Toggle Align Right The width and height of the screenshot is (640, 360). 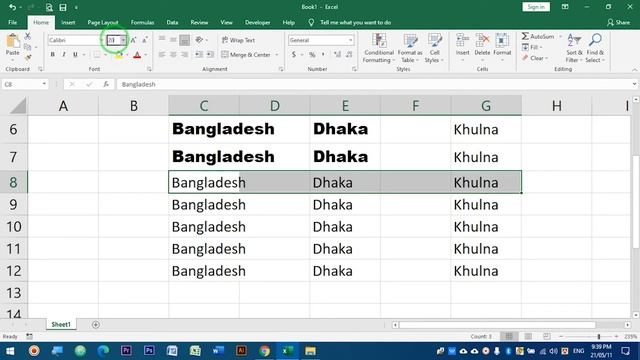[x=184, y=55]
